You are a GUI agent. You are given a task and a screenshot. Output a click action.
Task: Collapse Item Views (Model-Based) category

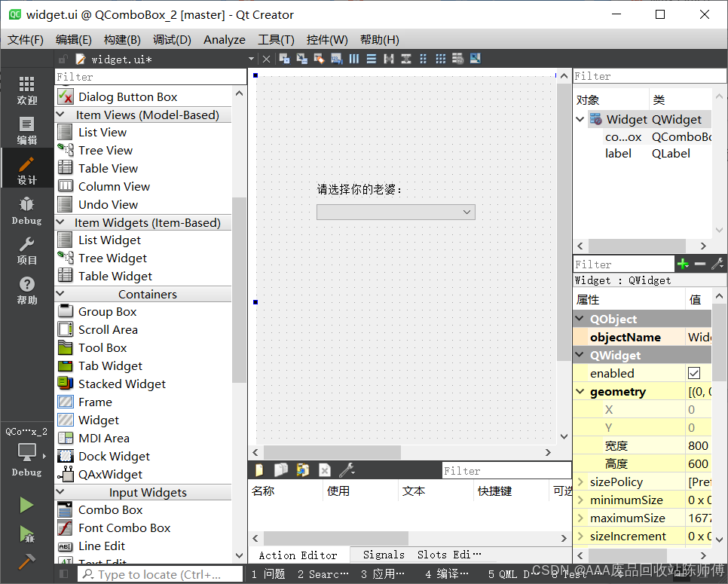click(x=60, y=115)
